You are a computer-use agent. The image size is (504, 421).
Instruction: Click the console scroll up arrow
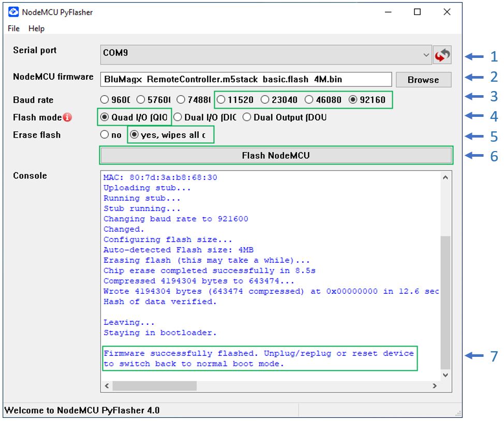click(445, 177)
